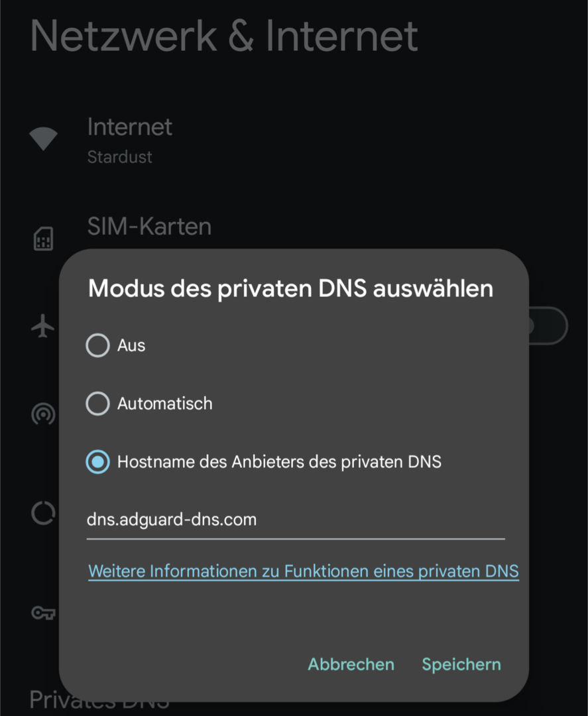Tap the Stardust network name
This screenshot has width=588, height=716.
tap(119, 157)
